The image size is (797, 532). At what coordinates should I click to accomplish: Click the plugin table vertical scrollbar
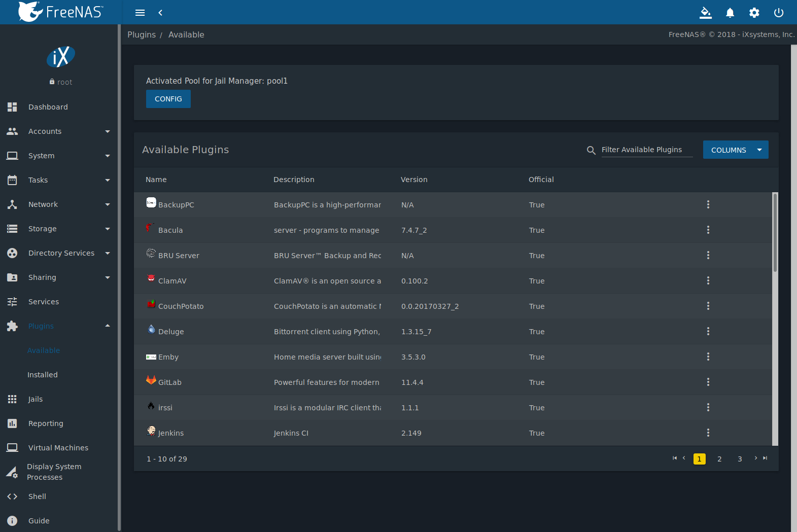[x=775, y=233]
